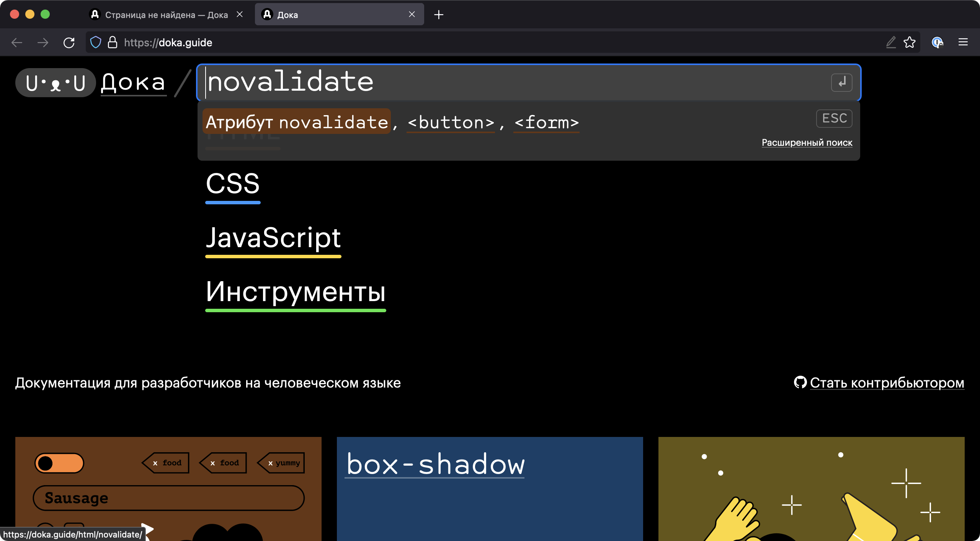Screen dimensions: 980x541
Task: Click the padlock icon in the address bar
Action: [112, 42]
